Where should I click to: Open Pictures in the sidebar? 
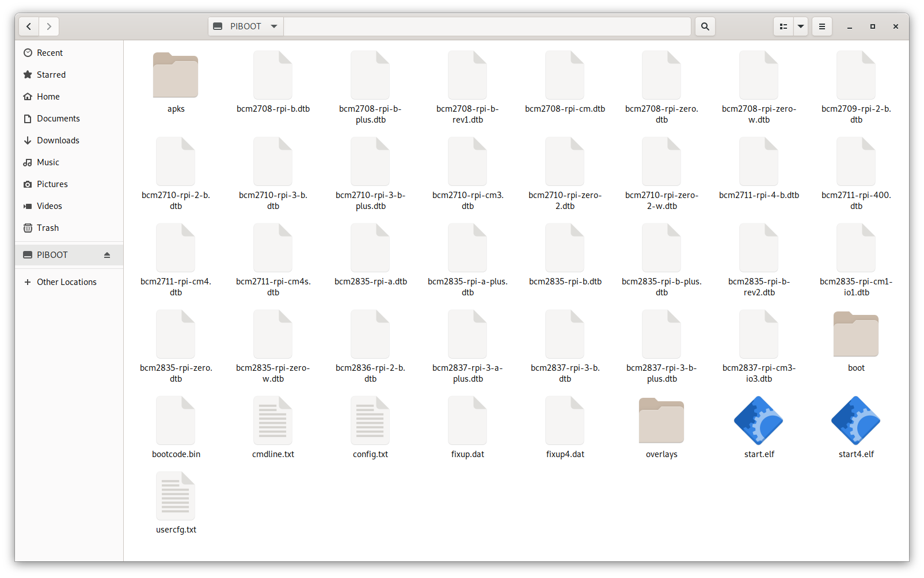tap(69, 184)
